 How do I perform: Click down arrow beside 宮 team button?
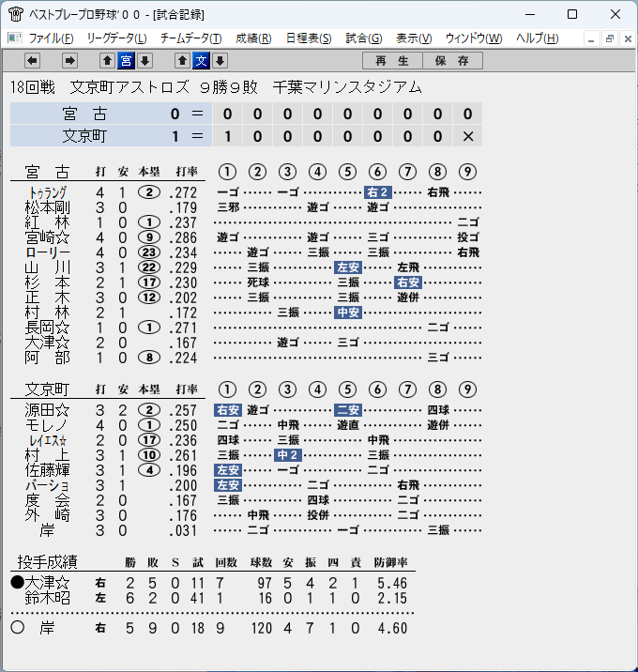(144, 61)
